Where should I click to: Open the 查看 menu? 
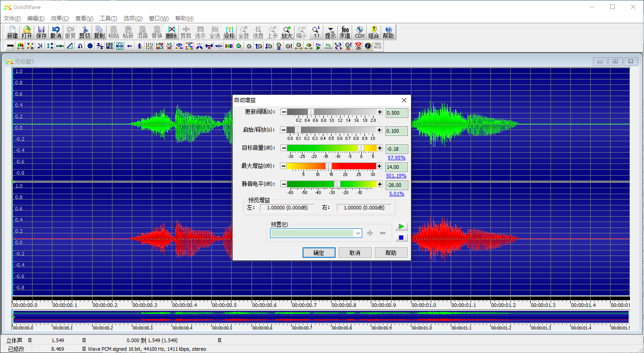pos(84,19)
